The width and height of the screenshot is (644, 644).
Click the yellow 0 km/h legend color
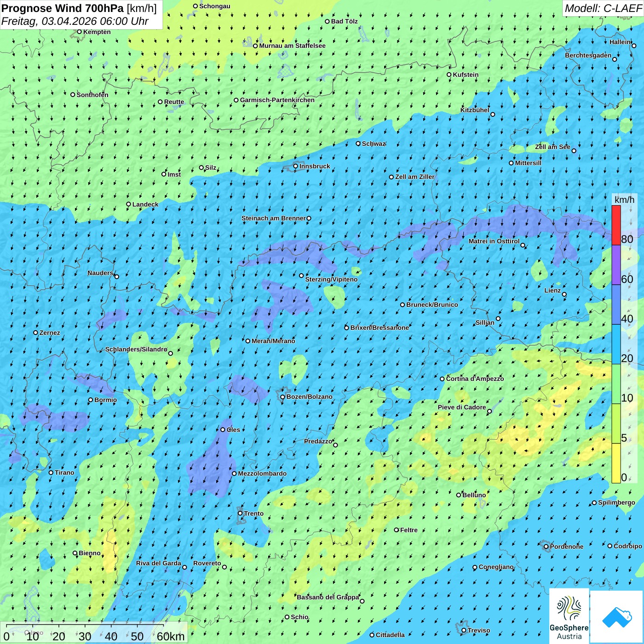coord(616,463)
